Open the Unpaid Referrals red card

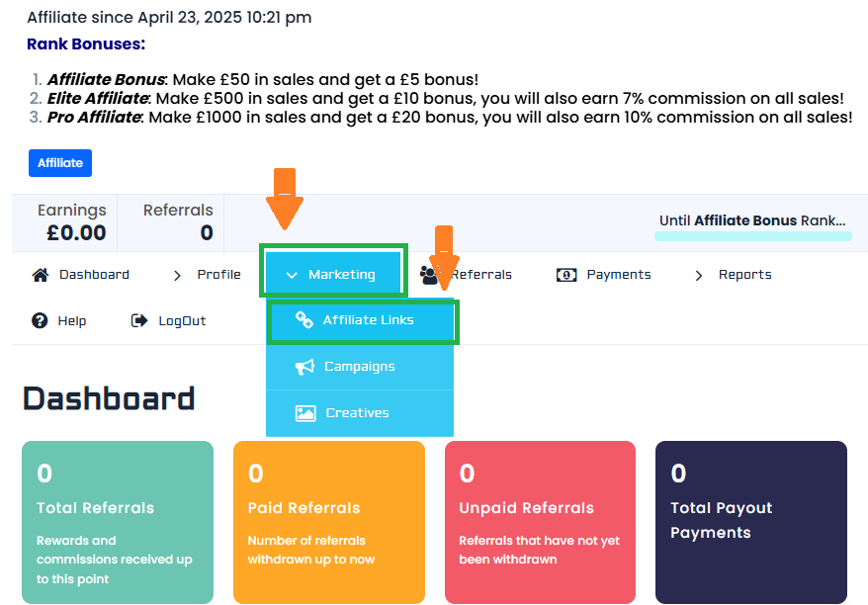(x=540, y=522)
